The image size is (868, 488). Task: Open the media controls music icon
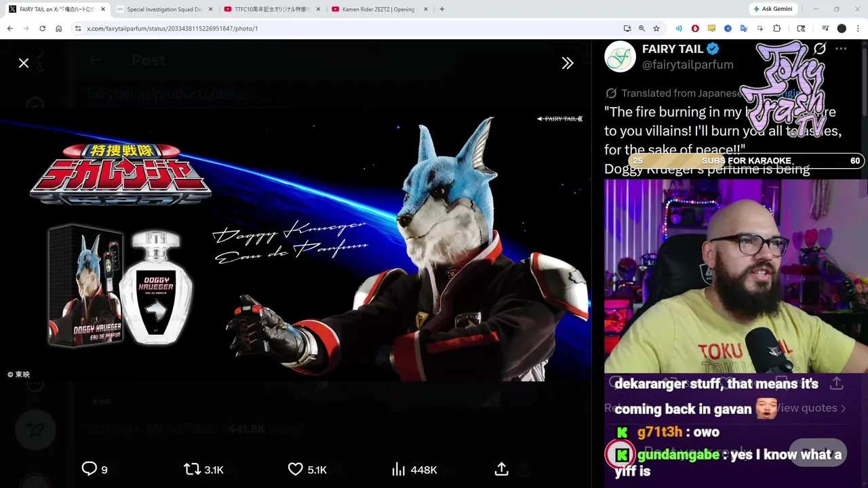coord(825,28)
